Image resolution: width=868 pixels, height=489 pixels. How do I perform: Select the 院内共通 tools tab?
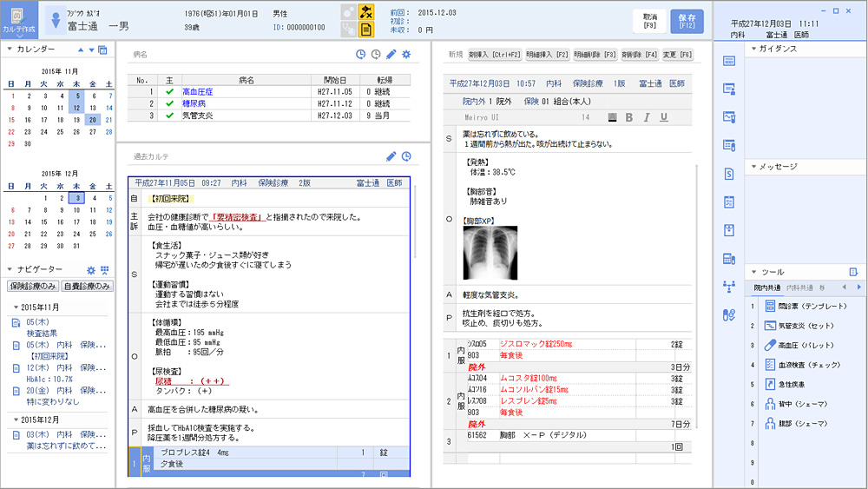[x=766, y=287]
